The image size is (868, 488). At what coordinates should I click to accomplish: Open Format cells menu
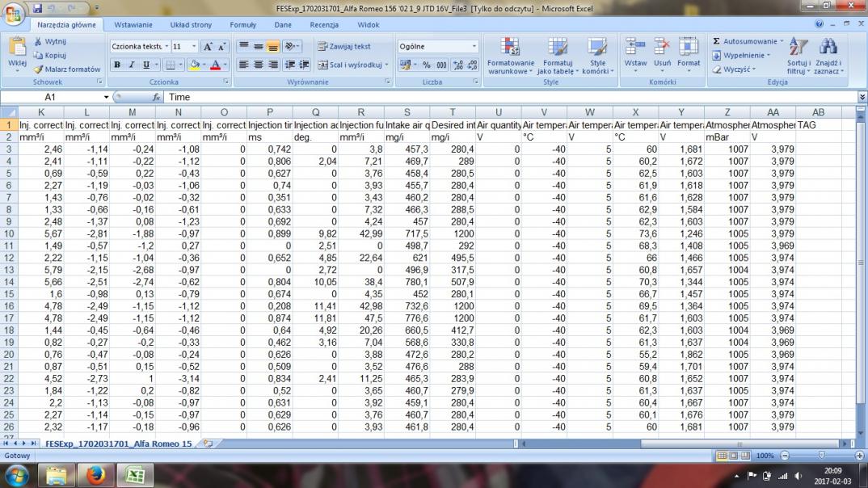click(689, 55)
